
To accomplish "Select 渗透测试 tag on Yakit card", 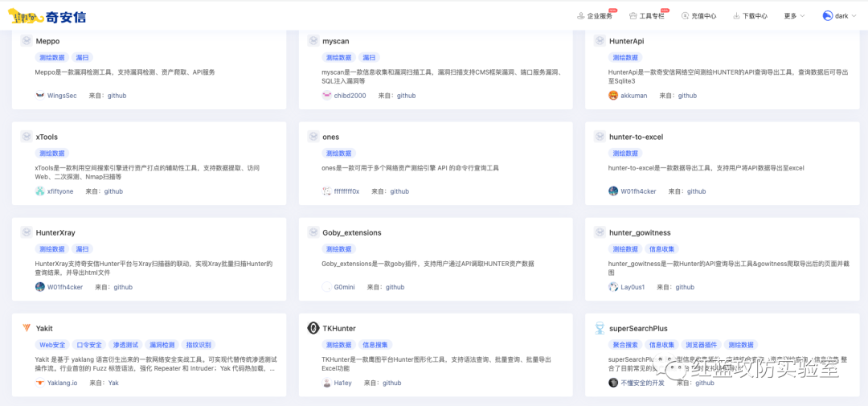I will pos(125,345).
